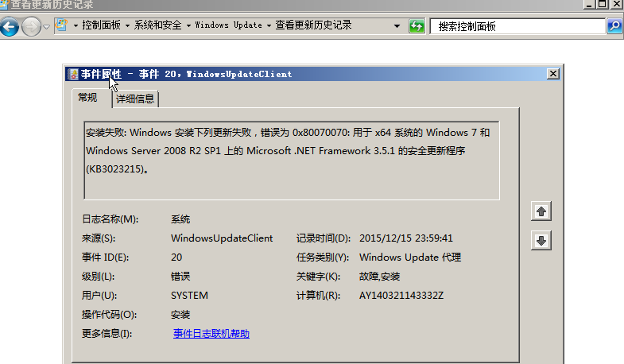Navigate to Windows Update breadcrumb
Screen dimensions: 624x364
click(x=228, y=25)
